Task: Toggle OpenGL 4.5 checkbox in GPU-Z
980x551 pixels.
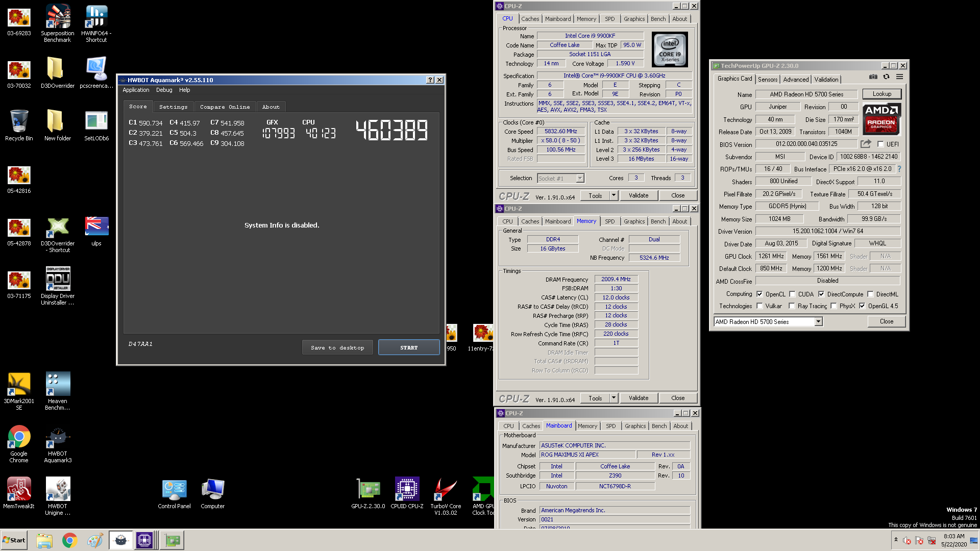Action: tap(862, 306)
